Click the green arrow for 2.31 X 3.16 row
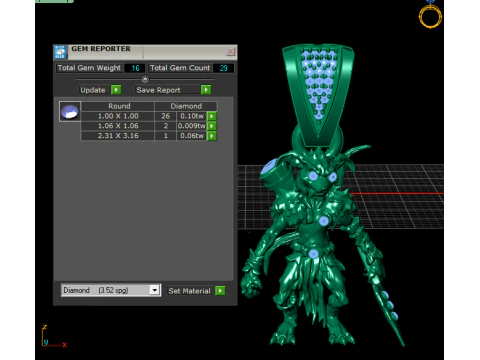Image resolution: width=480 pixels, height=360 pixels. tap(212, 136)
